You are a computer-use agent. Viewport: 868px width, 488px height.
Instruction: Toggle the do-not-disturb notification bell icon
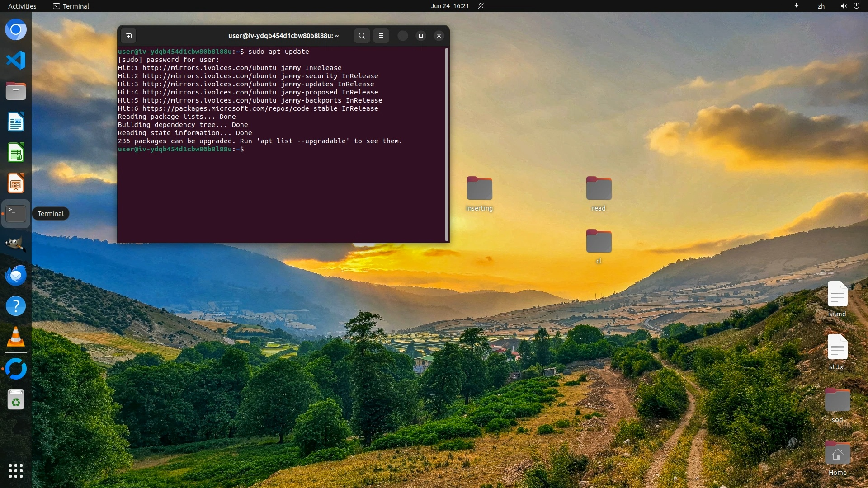point(481,6)
